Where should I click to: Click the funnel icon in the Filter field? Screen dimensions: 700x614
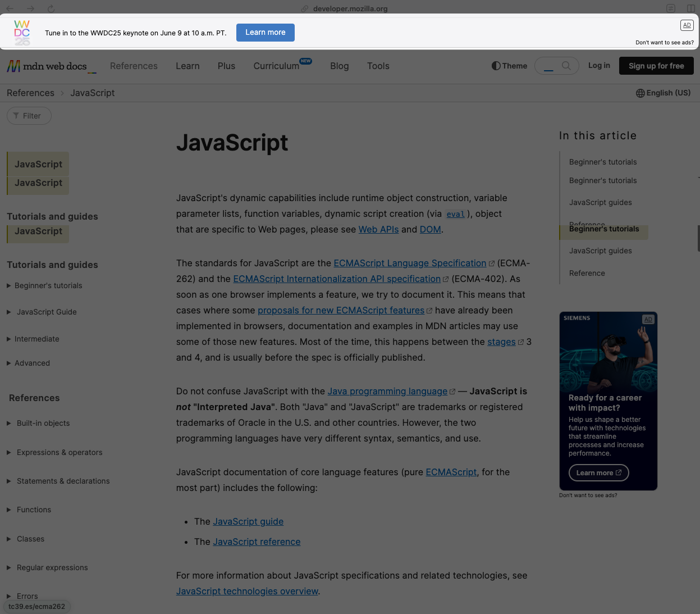16,116
